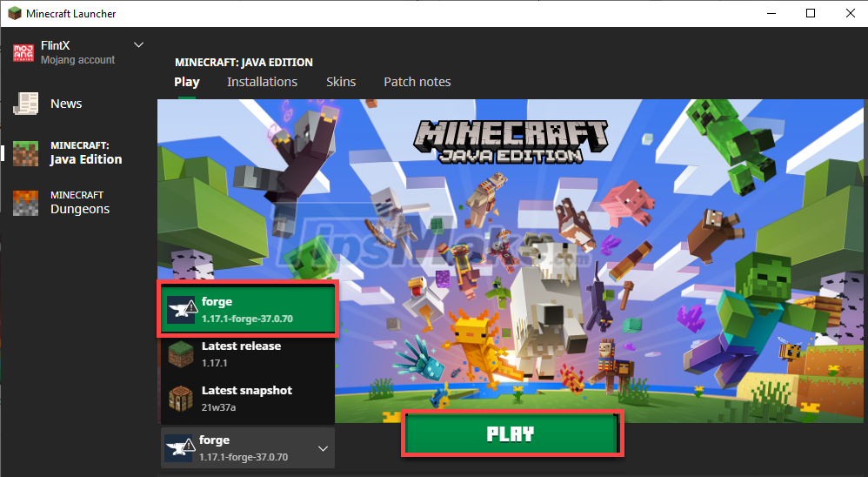Click the Mojang account label text
Screen dimensions: 868x477
[x=78, y=60]
